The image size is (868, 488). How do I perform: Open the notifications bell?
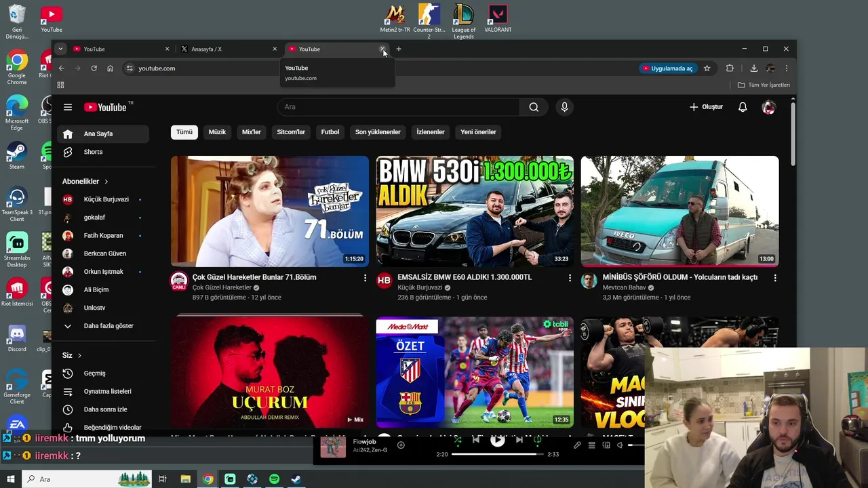(x=743, y=107)
